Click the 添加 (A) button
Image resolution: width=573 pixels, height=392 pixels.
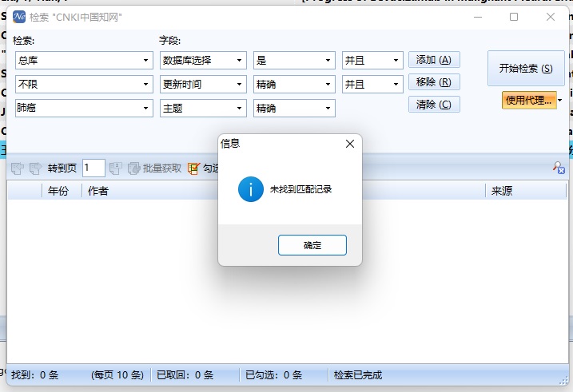434,60
